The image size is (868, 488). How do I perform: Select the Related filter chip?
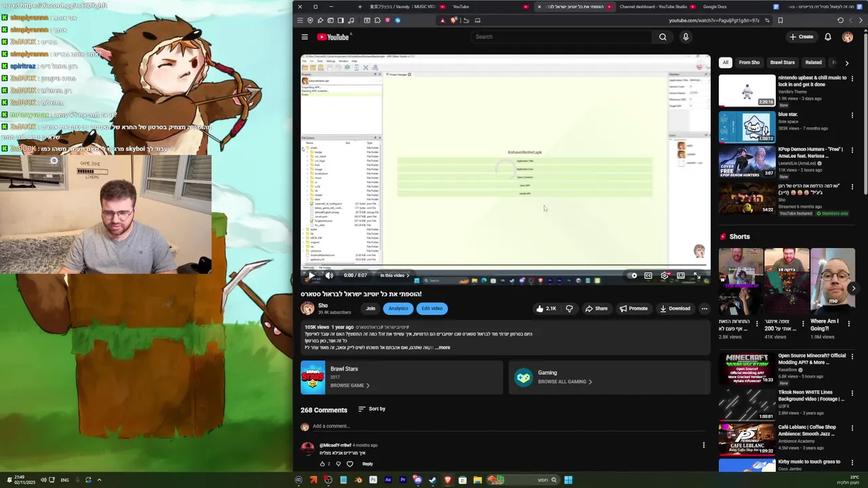click(x=813, y=62)
